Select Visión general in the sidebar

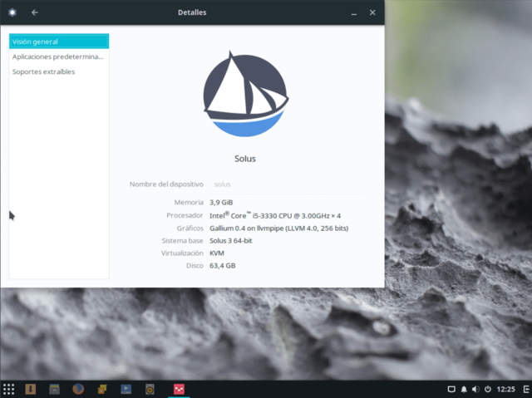click(x=59, y=42)
